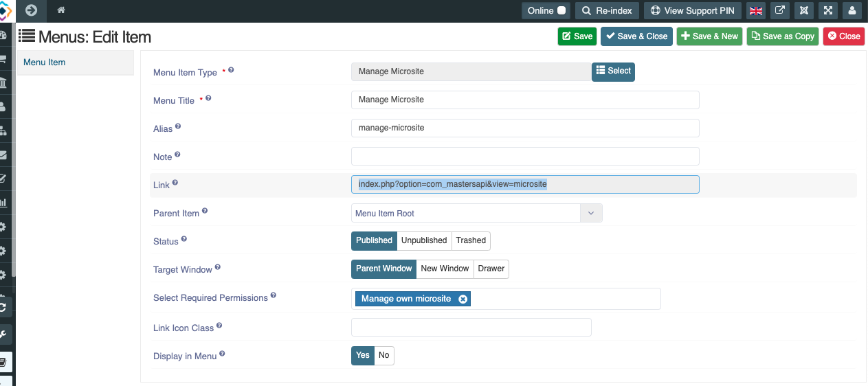
Task: Click the Joomla logo icon in top bar
Action: coord(804,10)
